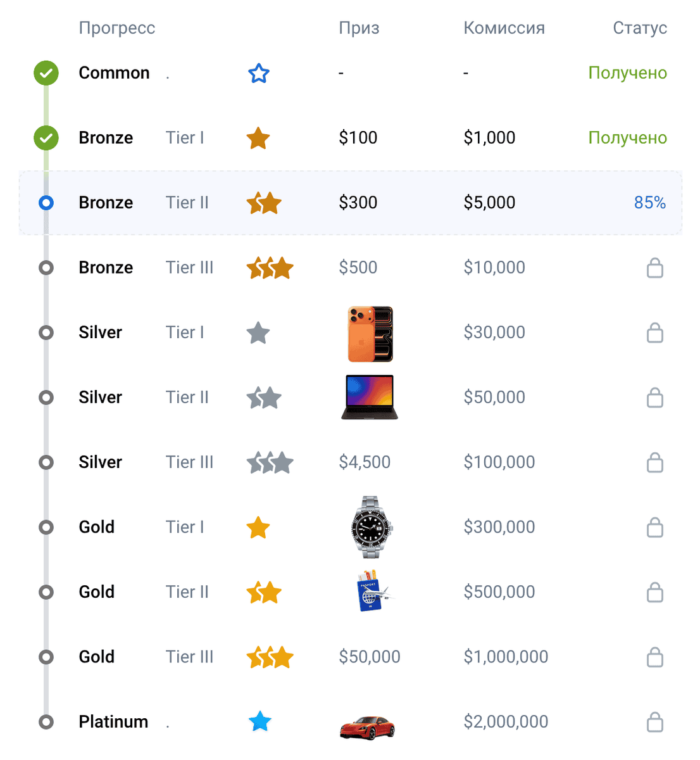700x760 pixels.
Task: Click the Получено status for Bronze Tier I
Action: [628, 137]
